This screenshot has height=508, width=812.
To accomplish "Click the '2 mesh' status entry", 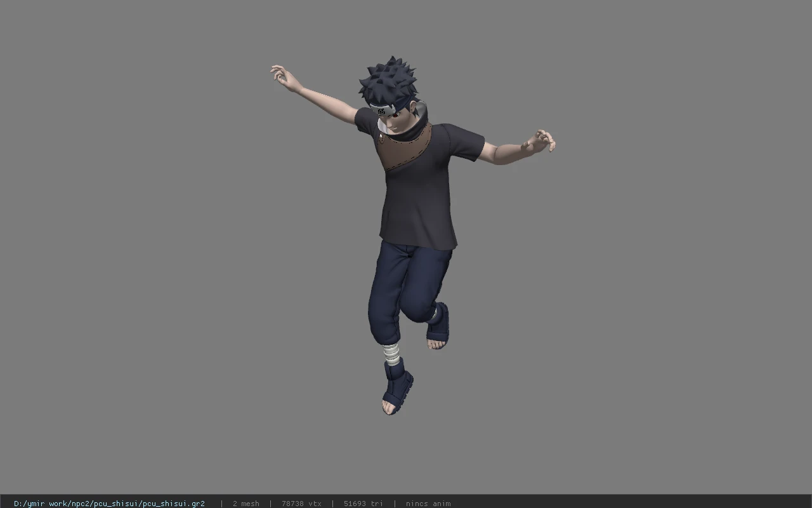I will [246, 504].
